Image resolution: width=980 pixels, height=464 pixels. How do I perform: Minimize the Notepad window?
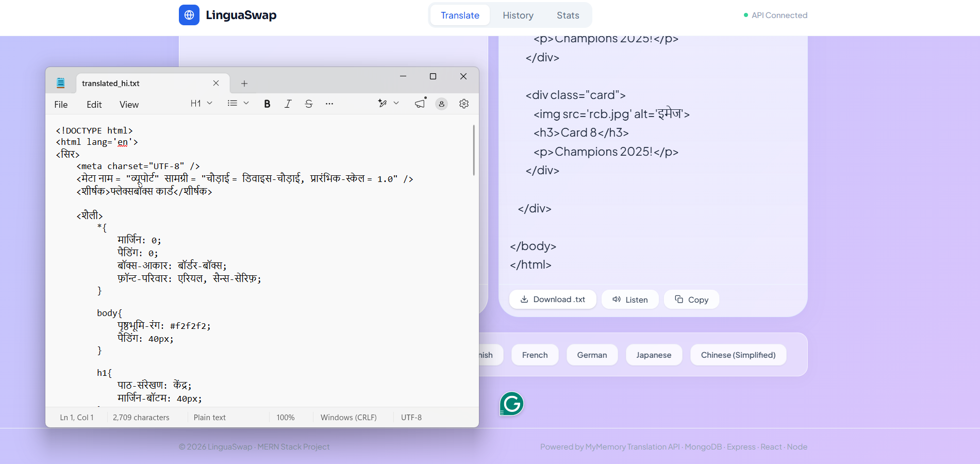tap(403, 76)
